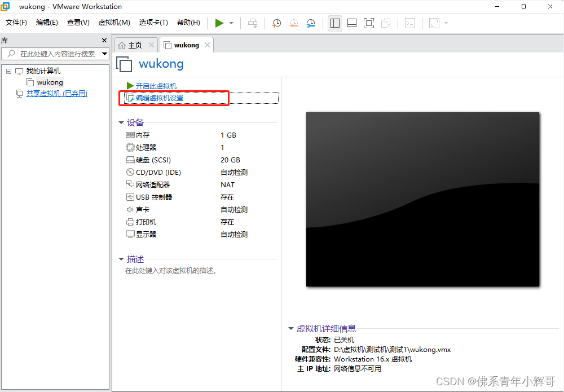564x392 pixels.
Task: Click the stretch guest display icon
Action: pyautogui.click(x=434, y=23)
